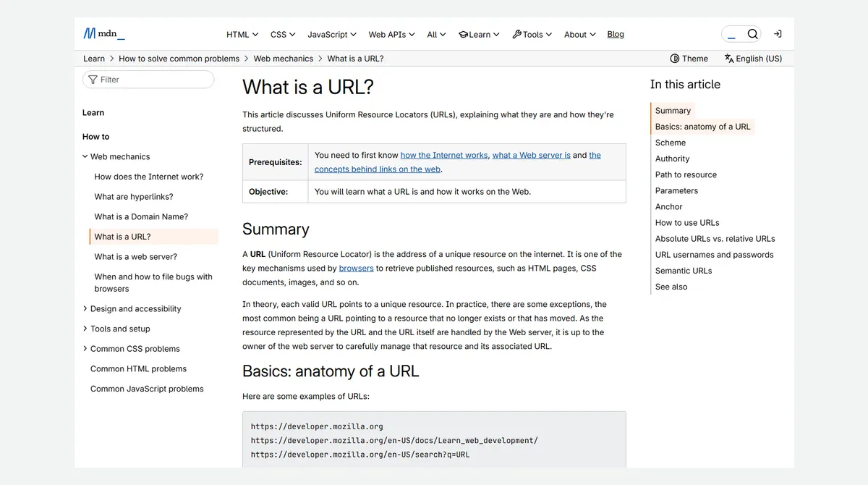Expand Common CSS problems section
This screenshot has height=485, width=868.
click(x=130, y=349)
